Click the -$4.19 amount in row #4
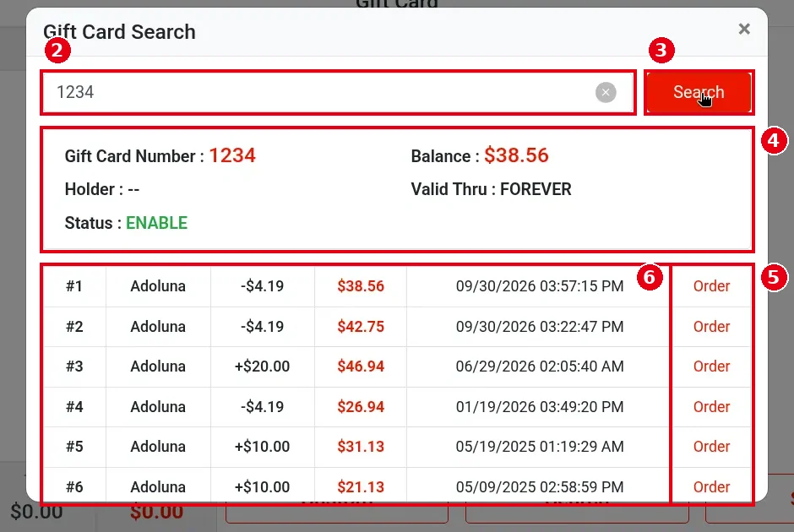Screen dimensions: 794x532 tap(262, 406)
